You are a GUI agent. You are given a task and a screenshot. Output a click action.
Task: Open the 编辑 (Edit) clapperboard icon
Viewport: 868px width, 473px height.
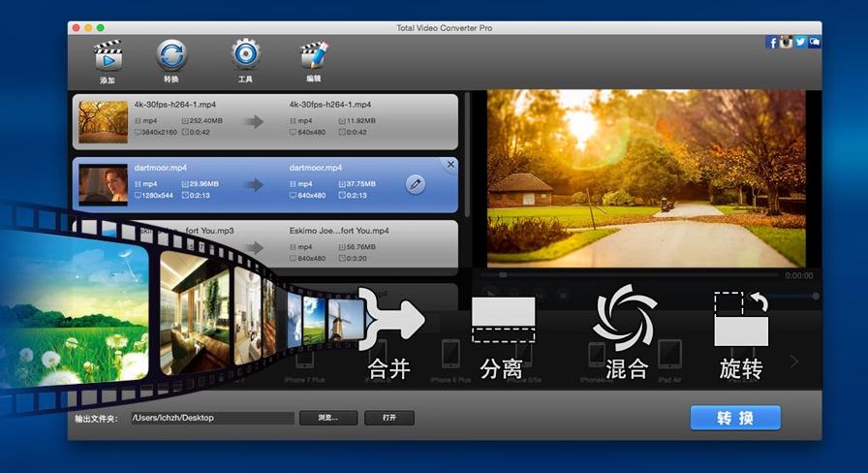[314, 55]
